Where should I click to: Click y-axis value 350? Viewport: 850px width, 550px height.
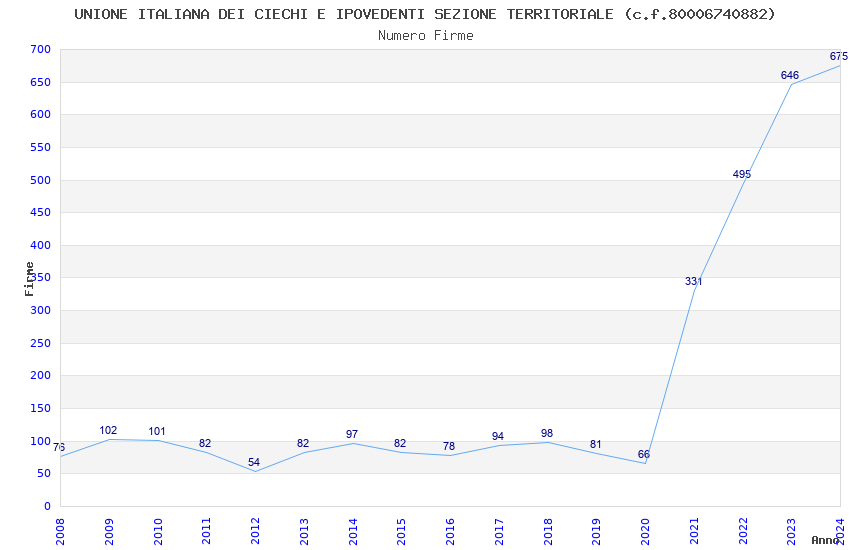point(41,277)
